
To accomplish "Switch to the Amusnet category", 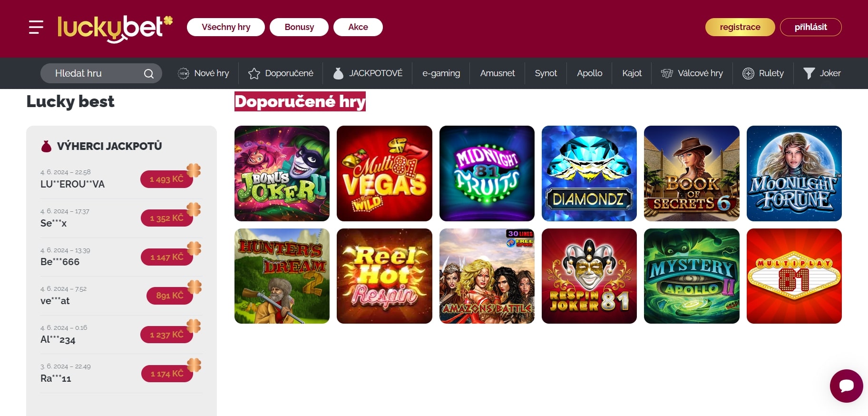I will click(497, 73).
